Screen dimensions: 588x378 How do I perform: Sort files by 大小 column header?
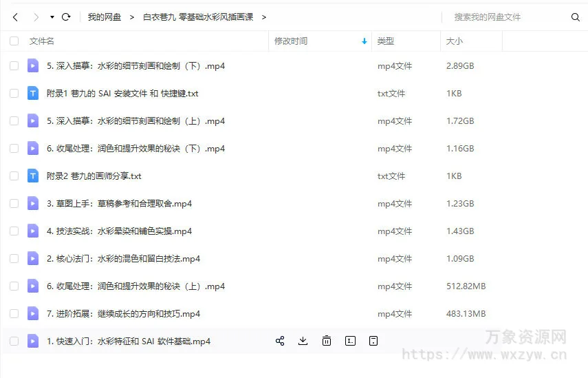point(455,41)
